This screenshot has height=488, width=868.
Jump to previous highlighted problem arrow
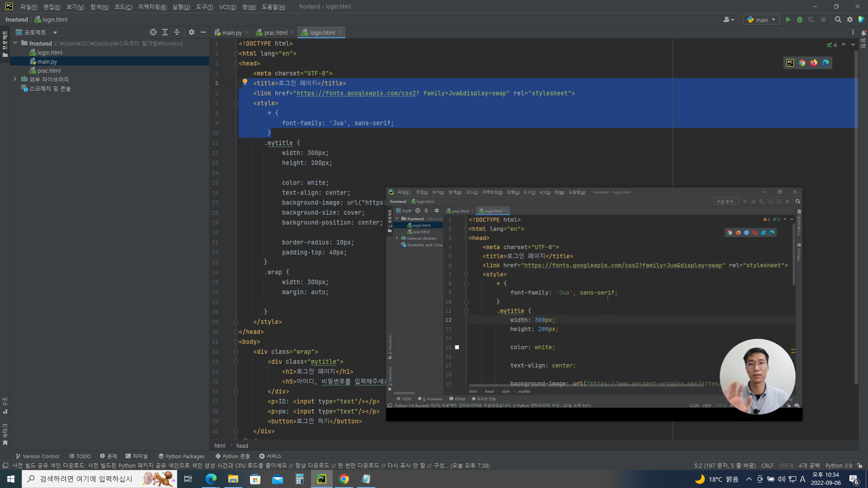844,44
